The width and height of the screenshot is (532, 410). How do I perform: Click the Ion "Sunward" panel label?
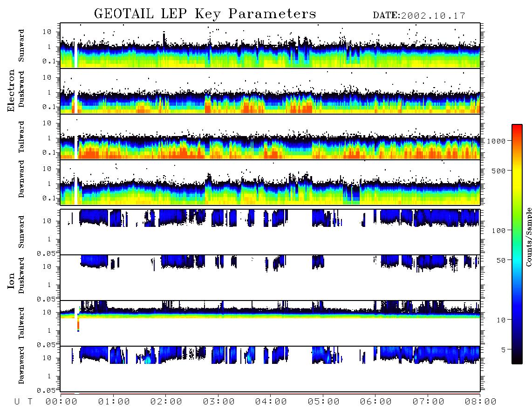pos(21,232)
